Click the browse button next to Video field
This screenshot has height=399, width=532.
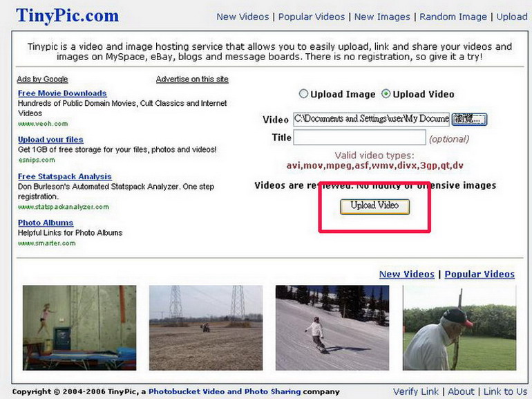[469, 119]
